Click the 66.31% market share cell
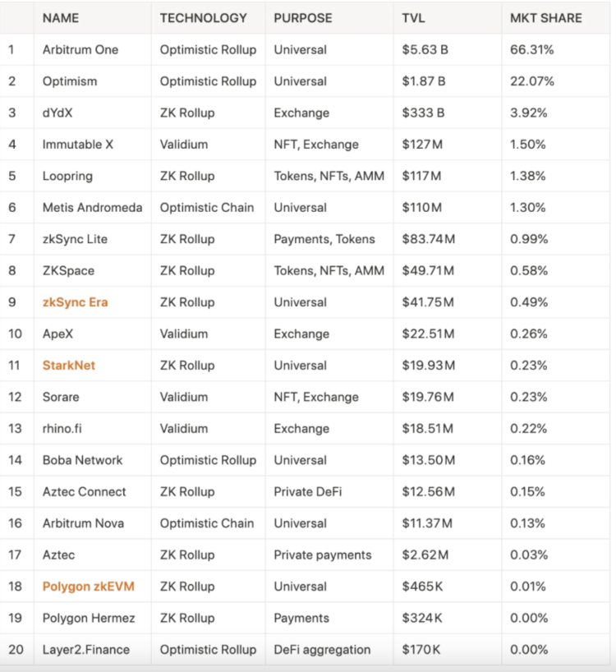This screenshot has height=672, width=616. click(532, 49)
